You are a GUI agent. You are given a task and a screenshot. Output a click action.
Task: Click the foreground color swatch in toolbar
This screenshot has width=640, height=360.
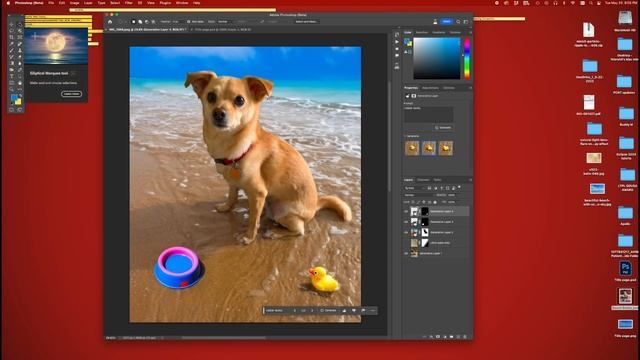click(x=14, y=97)
